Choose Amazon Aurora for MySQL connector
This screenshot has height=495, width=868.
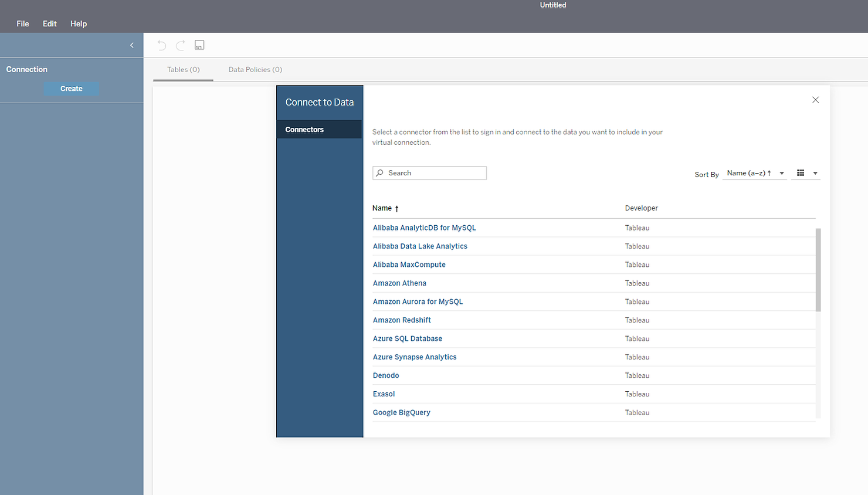(x=418, y=301)
